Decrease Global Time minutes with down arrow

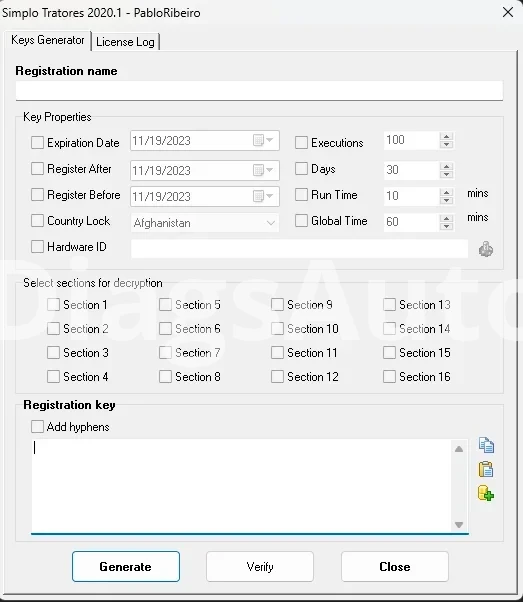(446, 226)
